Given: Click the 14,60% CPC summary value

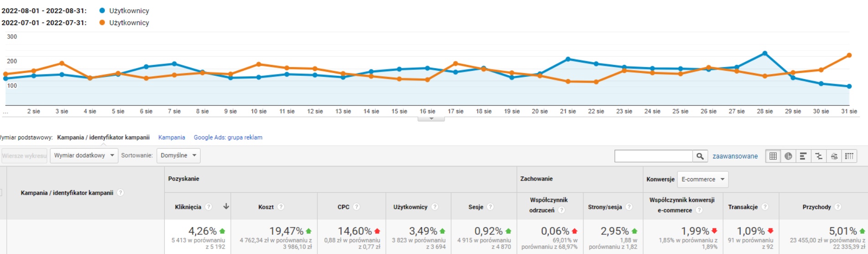Looking at the screenshot, I should point(355,231).
